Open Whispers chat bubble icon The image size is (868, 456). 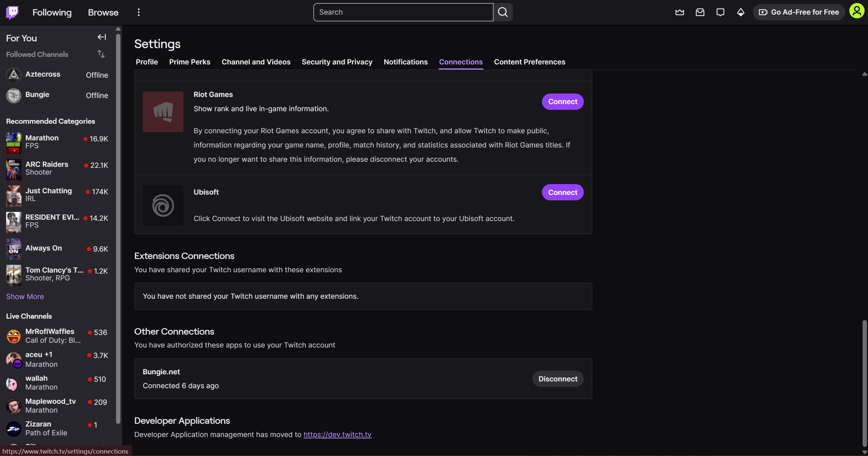click(720, 13)
